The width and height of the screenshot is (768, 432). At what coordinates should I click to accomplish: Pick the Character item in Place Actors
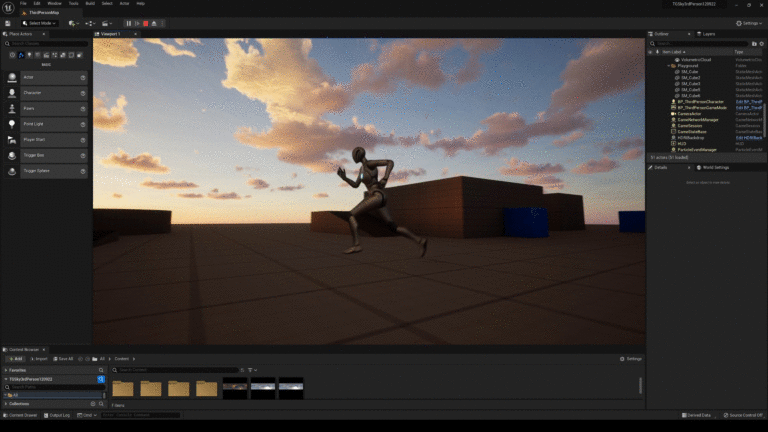tap(47, 93)
